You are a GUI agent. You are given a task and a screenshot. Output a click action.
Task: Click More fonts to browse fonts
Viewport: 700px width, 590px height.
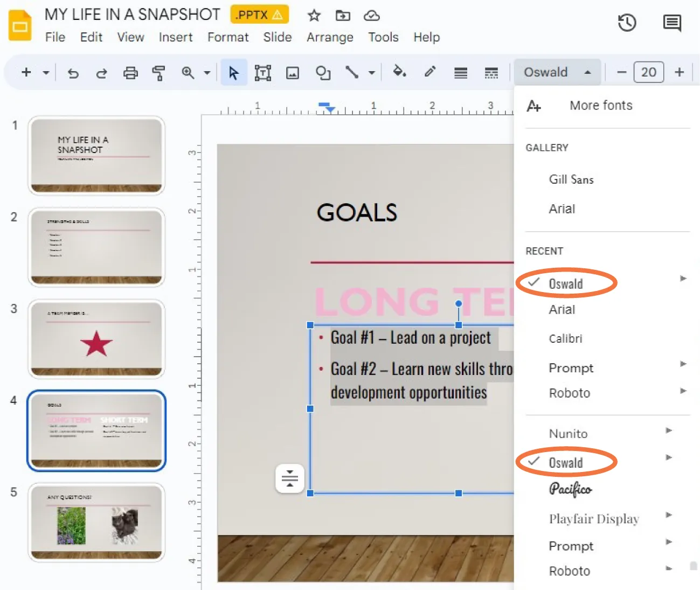coord(600,105)
